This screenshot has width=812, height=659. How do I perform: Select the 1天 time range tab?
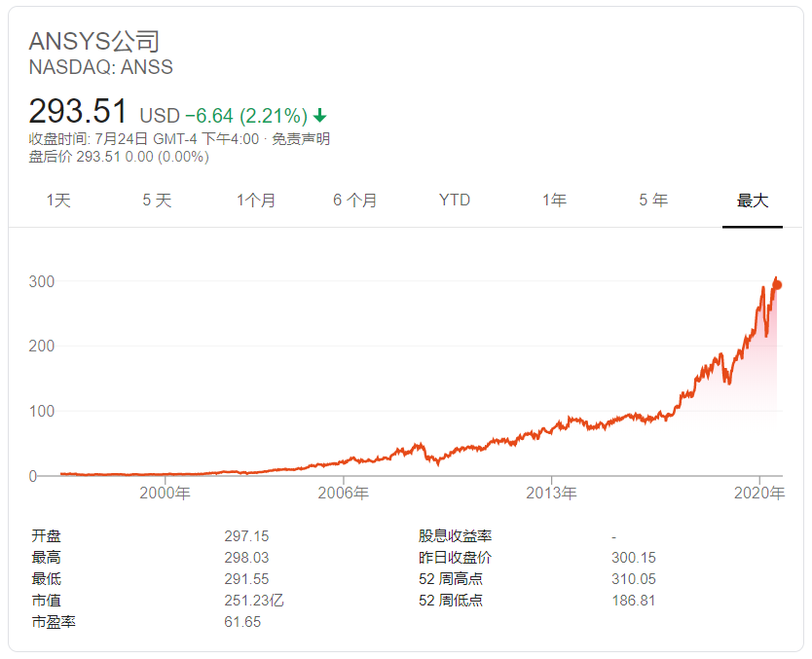click(58, 200)
